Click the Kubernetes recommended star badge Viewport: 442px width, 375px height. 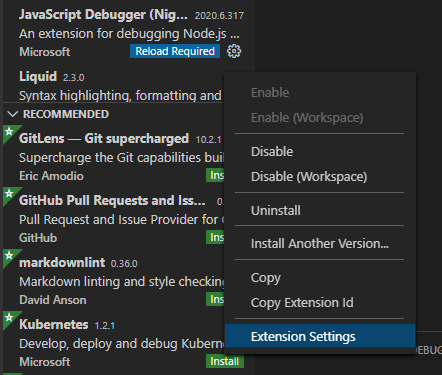point(9,317)
